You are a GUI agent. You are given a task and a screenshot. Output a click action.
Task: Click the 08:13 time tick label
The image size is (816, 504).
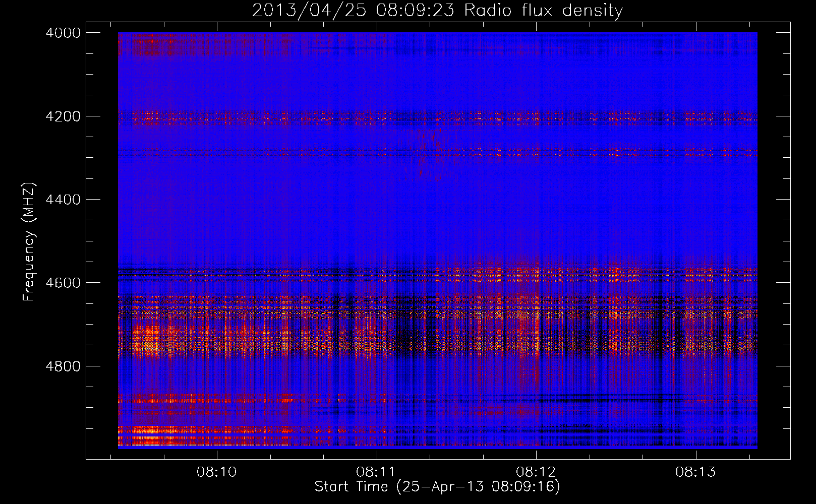tap(696, 472)
